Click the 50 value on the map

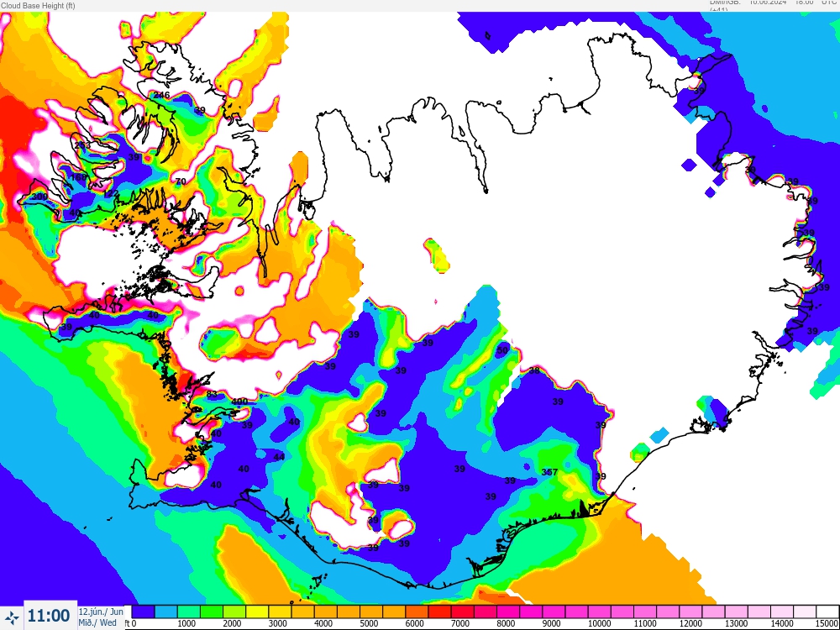click(x=502, y=350)
